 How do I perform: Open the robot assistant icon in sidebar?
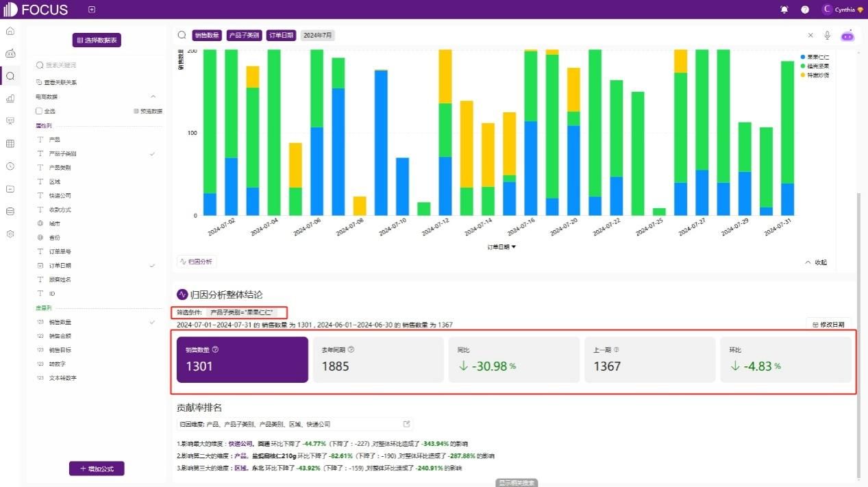[x=10, y=53]
